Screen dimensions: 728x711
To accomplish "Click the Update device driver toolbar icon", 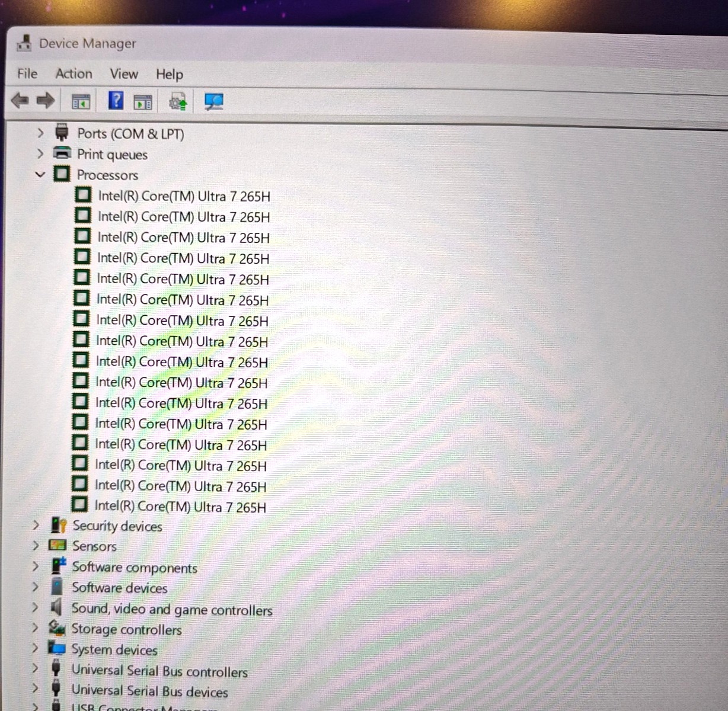I will point(178,101).
